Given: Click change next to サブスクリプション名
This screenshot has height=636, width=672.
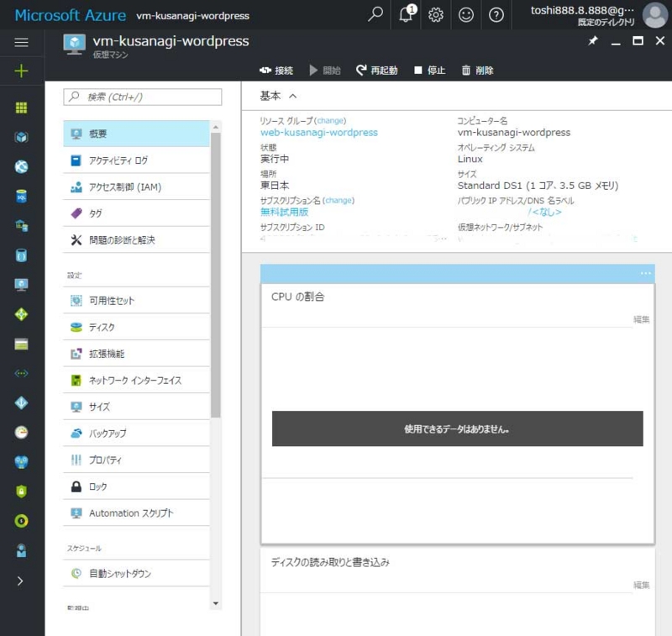Looking at the screenshot, I should 339,201.
